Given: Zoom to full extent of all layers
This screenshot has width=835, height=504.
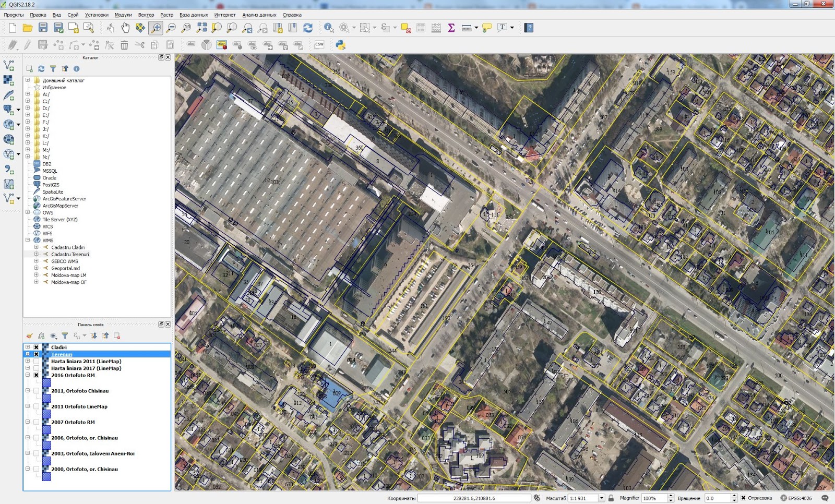Looking at the screenshot, I should (x=201, y=28).
